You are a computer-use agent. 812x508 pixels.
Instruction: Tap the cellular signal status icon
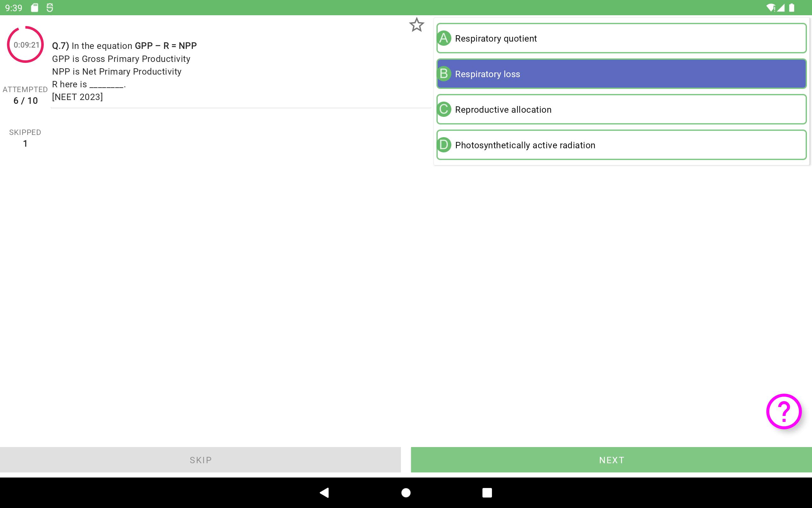point(781,7)
